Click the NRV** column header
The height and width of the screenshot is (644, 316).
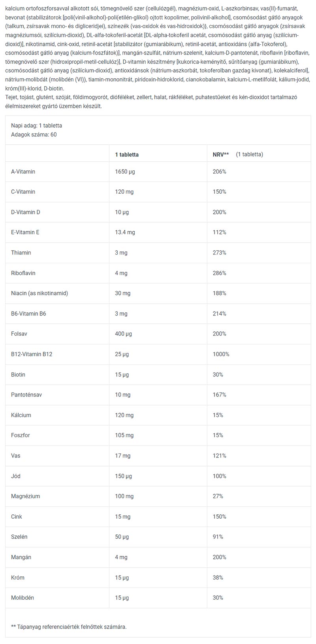click(x=221, y=155)
